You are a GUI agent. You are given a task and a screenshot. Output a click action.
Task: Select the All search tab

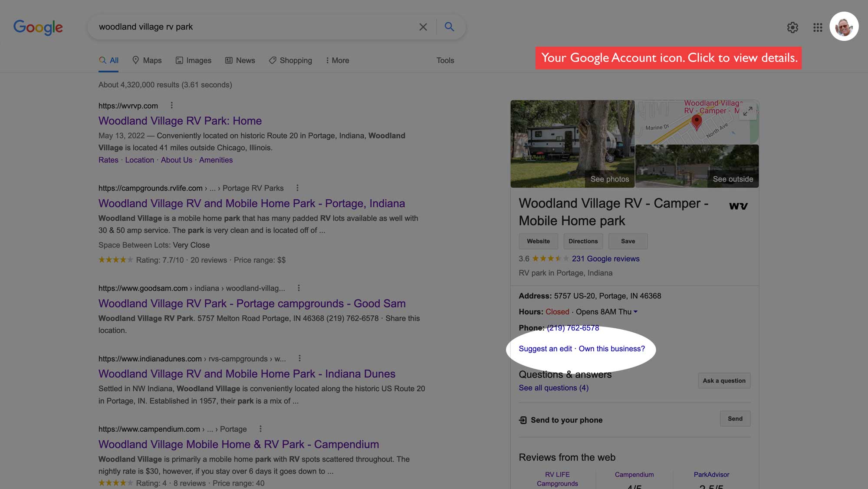(108, 60)
